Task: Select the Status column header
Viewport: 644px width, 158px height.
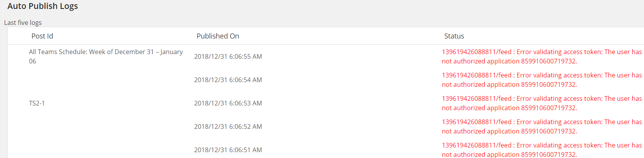Action: pyautogui.click(x=454, y=36)
